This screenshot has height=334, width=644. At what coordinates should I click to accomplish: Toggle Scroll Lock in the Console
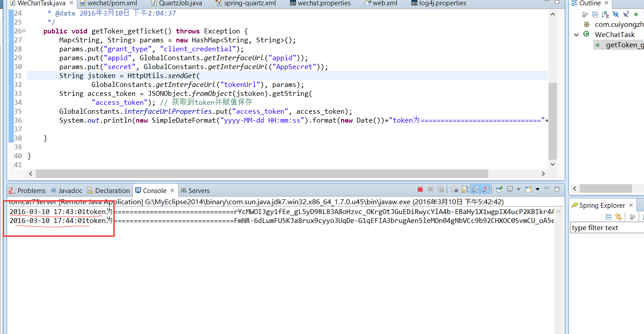(465, 190)
